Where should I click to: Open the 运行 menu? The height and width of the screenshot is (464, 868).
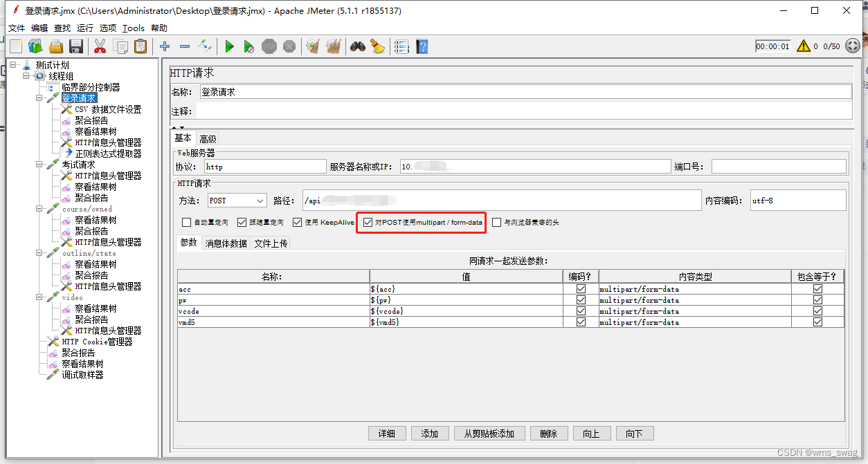85,28
